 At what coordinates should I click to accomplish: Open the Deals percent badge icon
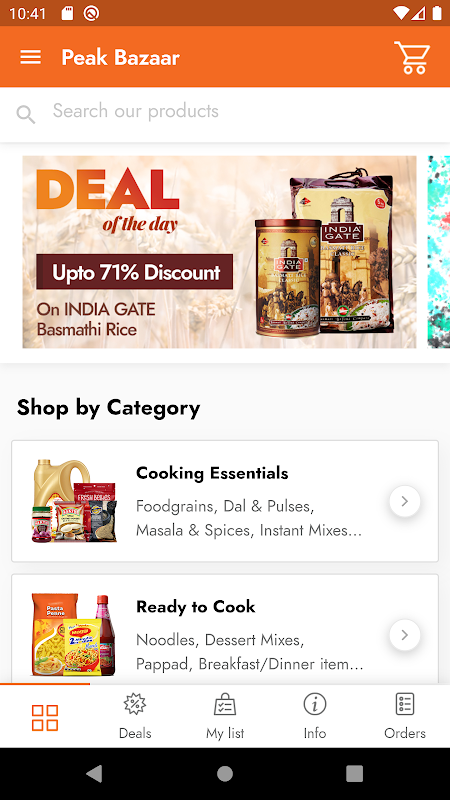point(135,704)
